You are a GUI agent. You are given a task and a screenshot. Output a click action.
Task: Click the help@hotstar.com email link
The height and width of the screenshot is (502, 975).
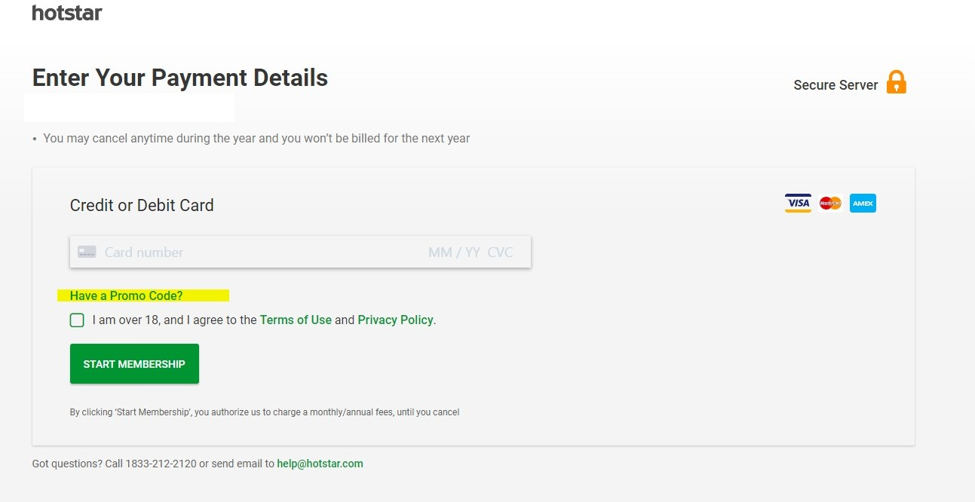click(x=320, y=464)
